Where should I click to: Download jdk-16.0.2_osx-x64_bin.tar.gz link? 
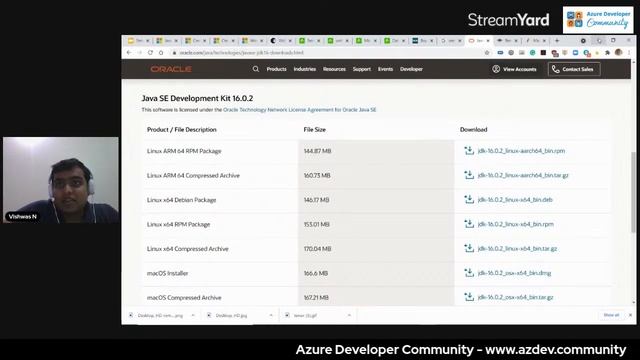click(x=516, y=297)
